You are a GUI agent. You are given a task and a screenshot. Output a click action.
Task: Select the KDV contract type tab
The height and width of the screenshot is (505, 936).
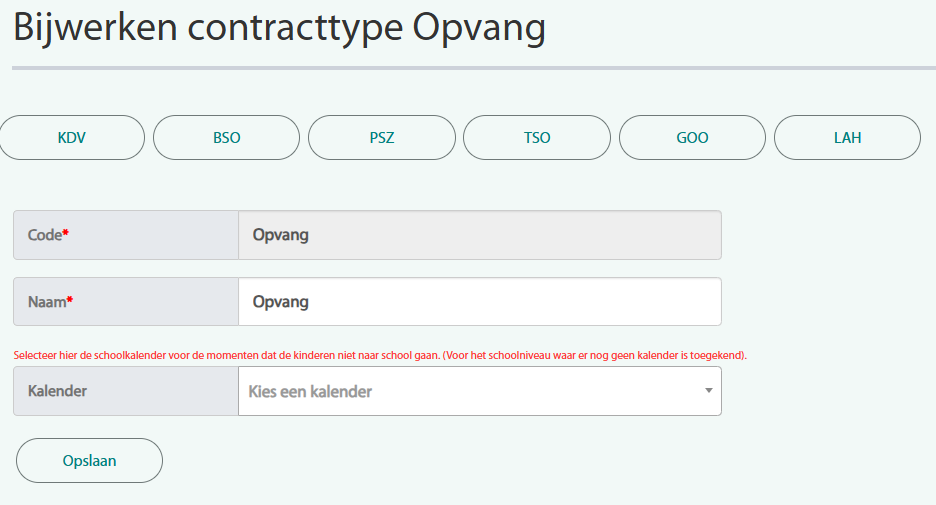pyautogui.click(x=72, y=138)
